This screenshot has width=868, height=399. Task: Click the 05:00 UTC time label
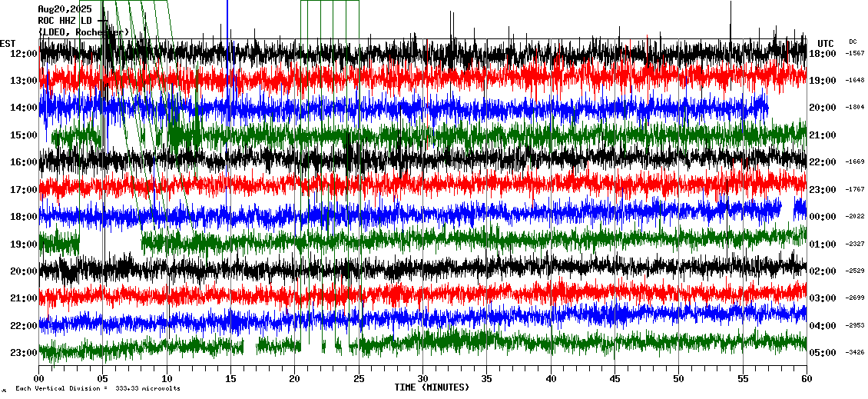pos(823,353)
